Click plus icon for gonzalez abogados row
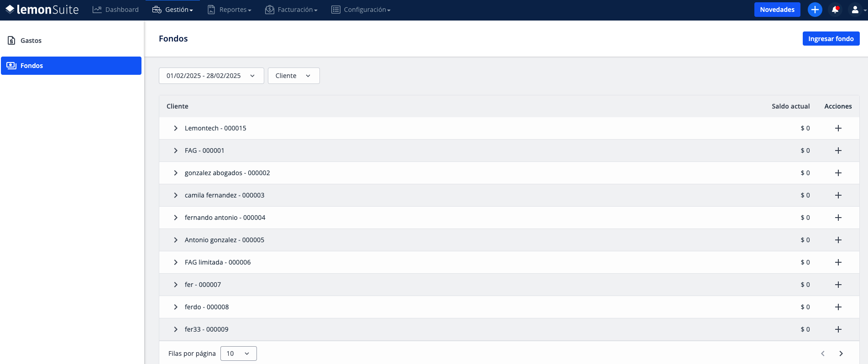This screenshot has height=364, width=868. coord(838,173)
